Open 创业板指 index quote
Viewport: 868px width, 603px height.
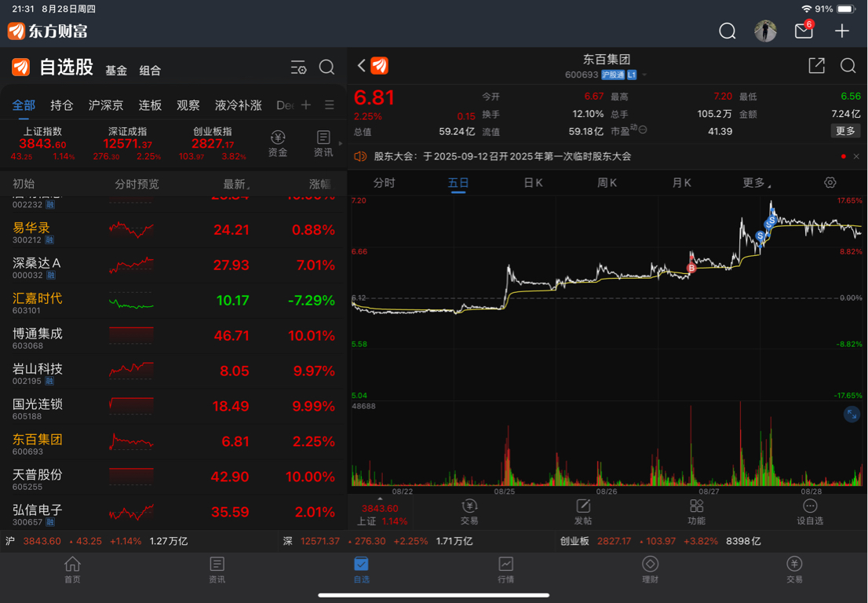(212, 144)
